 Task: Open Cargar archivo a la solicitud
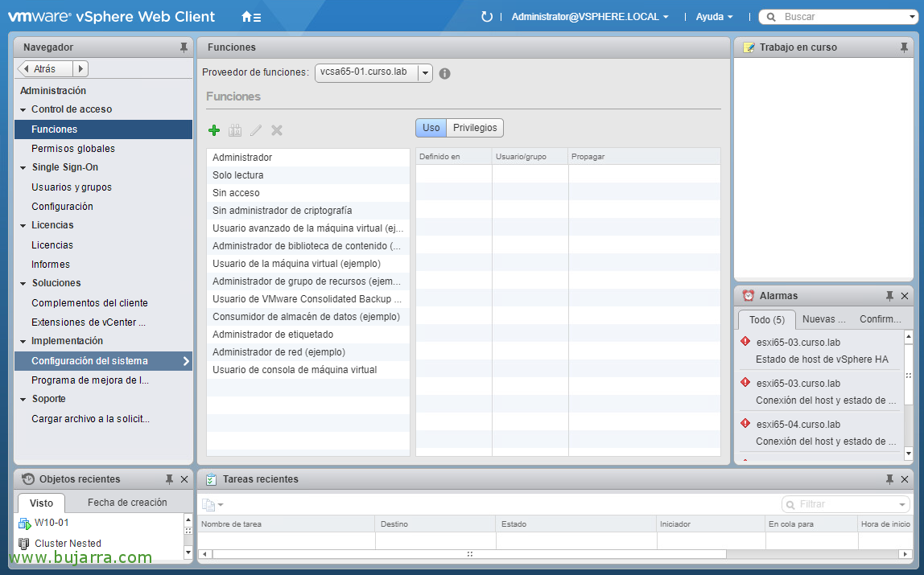click(x=103, y=419)
